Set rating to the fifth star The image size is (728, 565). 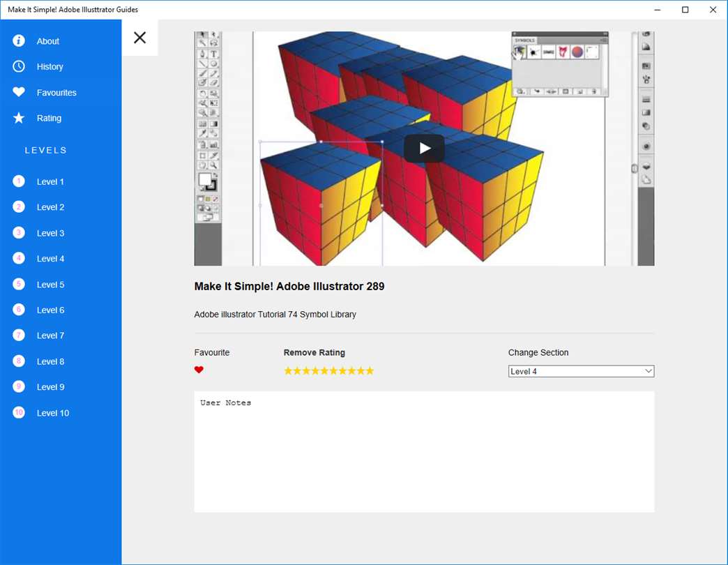click(324, 370)
